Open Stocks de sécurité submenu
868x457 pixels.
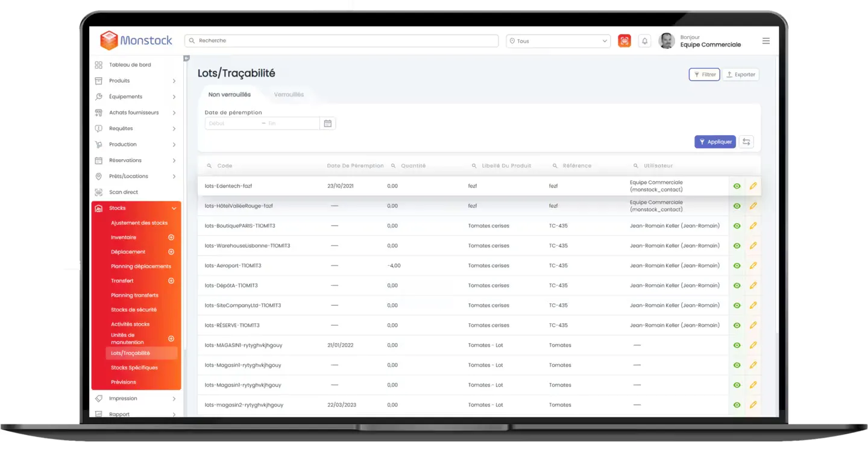tap(134, 310)
